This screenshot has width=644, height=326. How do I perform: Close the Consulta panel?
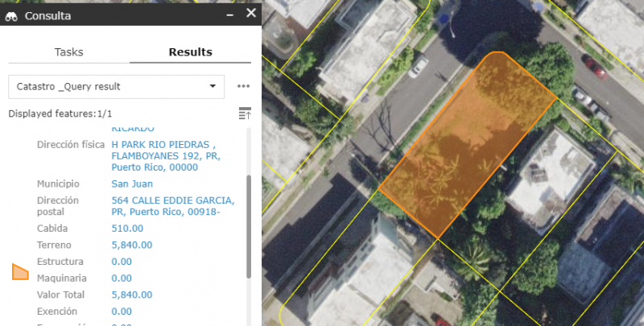coord(250,14)
